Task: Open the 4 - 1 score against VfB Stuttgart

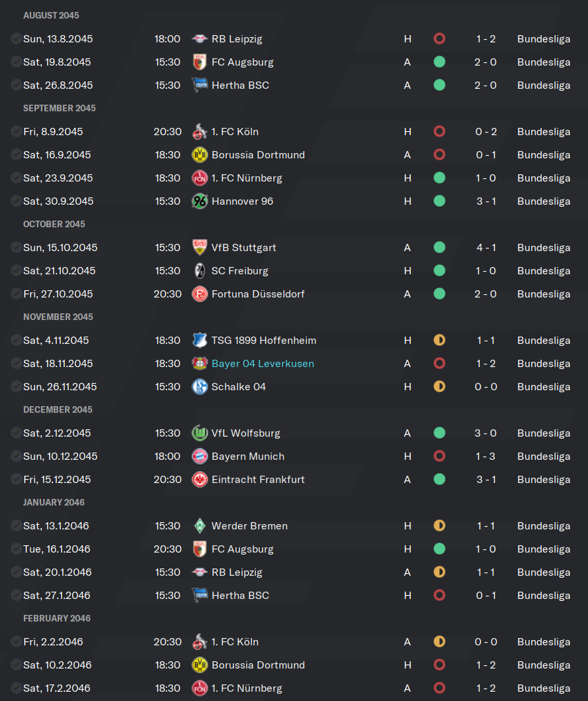Action: [x=486, y=247]
